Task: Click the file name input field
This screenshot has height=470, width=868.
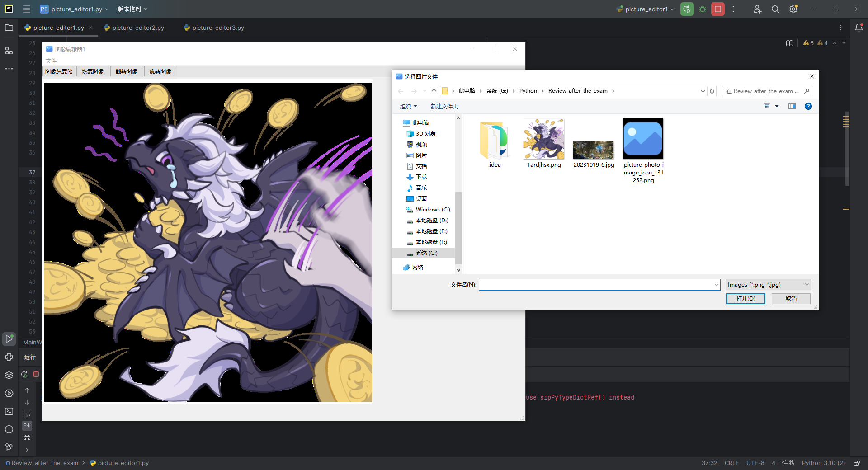Action: coord(596,285)
